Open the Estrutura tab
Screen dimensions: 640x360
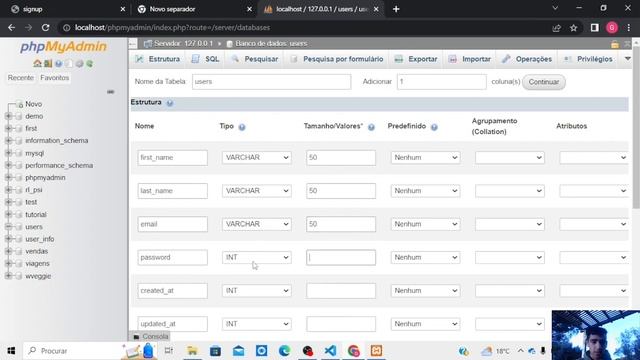(158, 59)
